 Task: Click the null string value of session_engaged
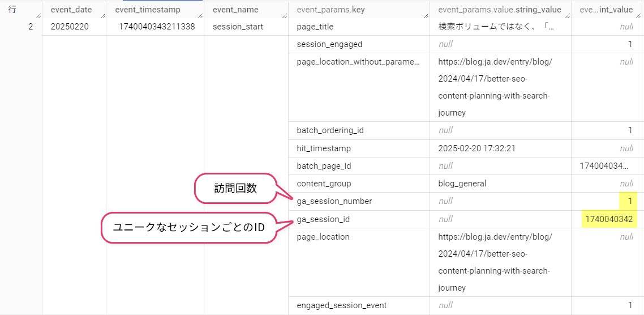445,44
